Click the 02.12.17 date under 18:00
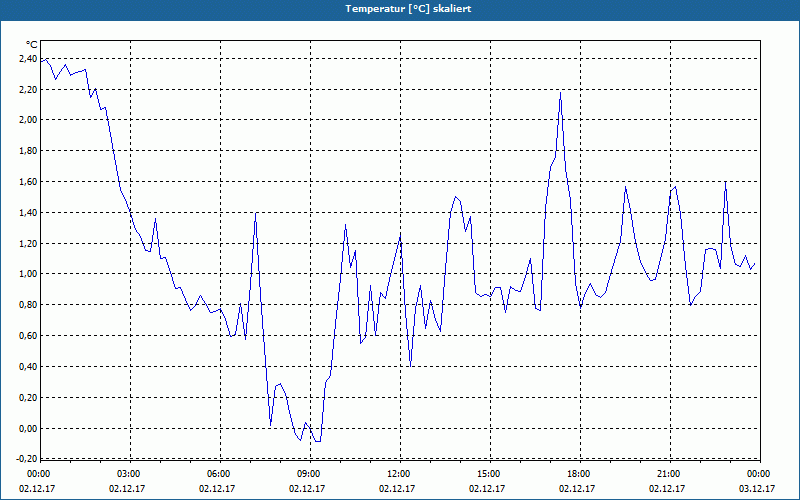Image resolution: width=800 pixels, height=500 pixels. 577,489
